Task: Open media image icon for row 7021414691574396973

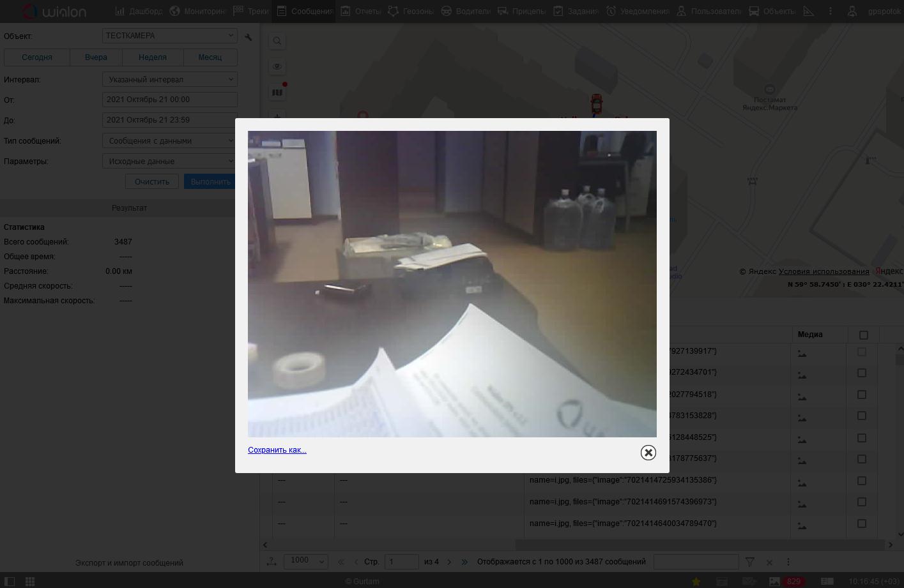Action: [x=802, y=504]
